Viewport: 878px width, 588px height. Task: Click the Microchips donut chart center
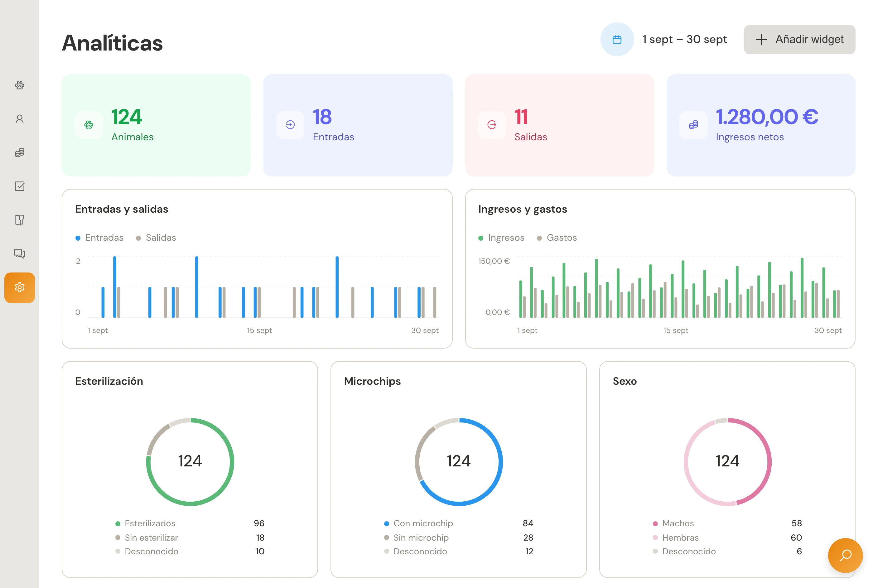click(459, 462)
